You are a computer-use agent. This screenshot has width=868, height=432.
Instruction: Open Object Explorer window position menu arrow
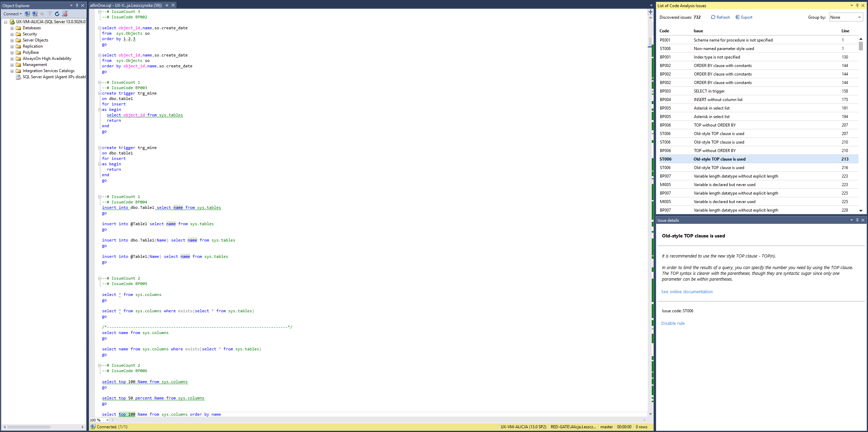(x=71, y=5)
